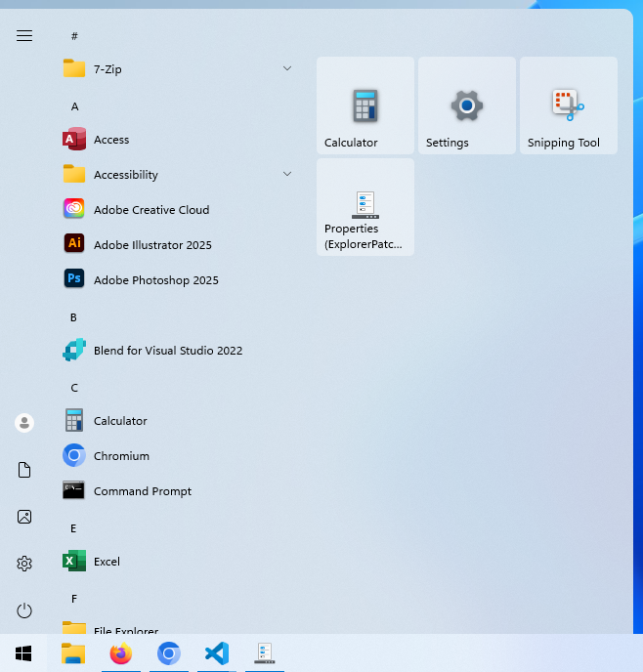The image size is (643, 672).
Task: Click the '#' section header
Action: coord(74,36)
